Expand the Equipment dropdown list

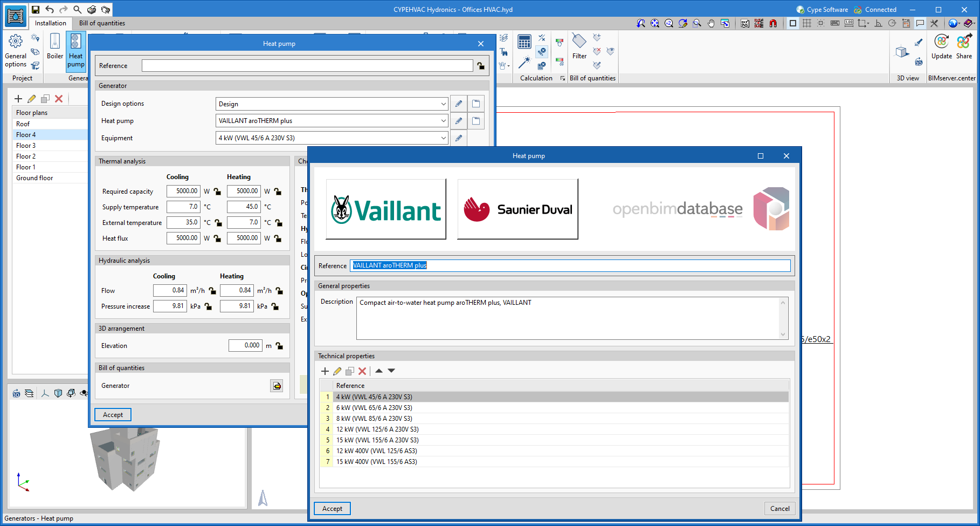click(x=443, y=138)
